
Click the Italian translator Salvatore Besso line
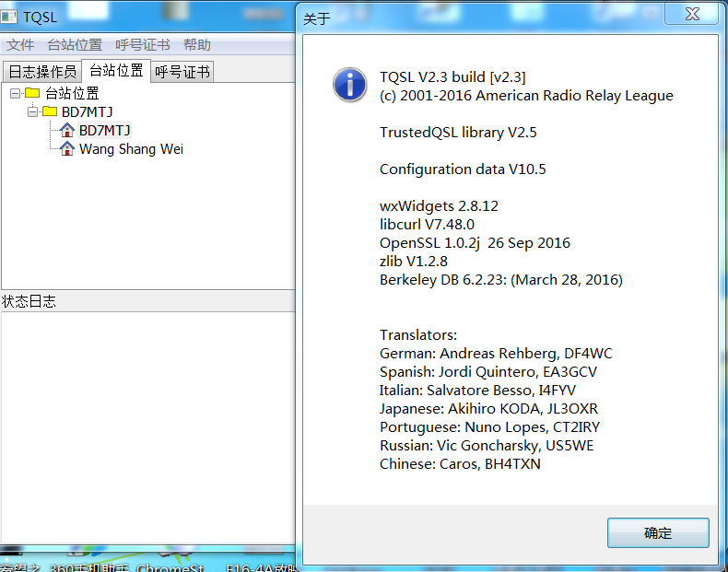pos(477,391)
